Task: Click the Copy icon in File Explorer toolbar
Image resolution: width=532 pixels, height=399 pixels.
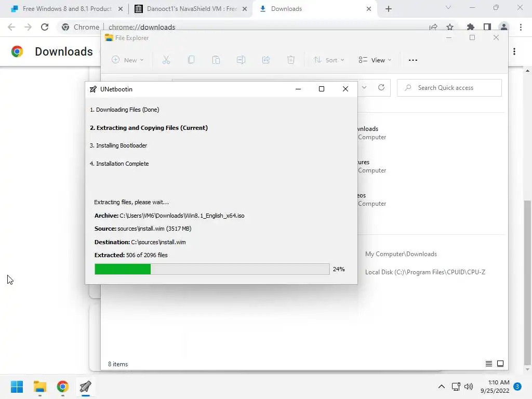Action: pyautogui.click(x=191, y=60)
